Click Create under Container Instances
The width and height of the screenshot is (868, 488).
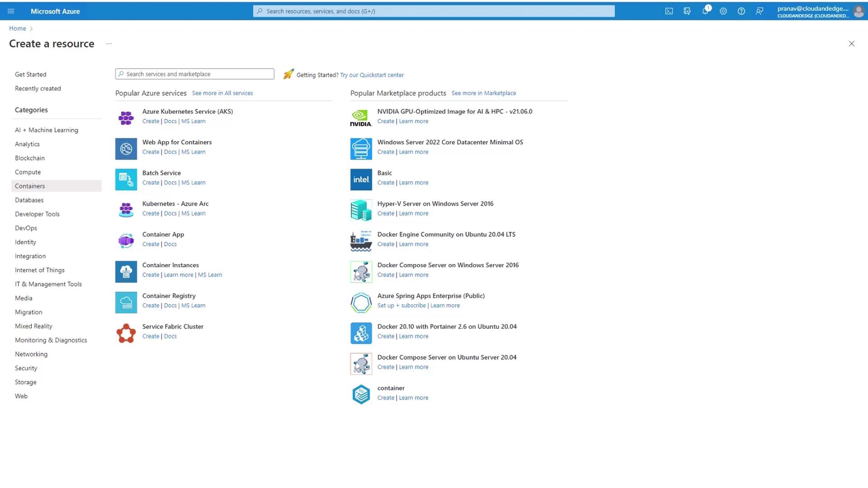151,275
